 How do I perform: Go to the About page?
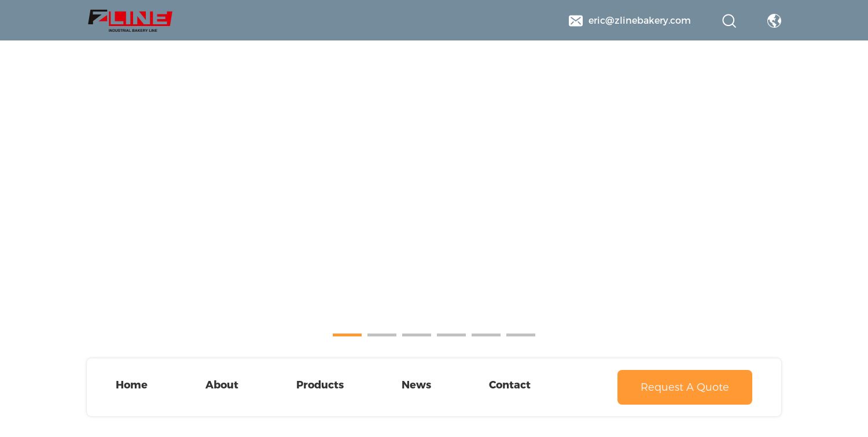pos(222,385)
